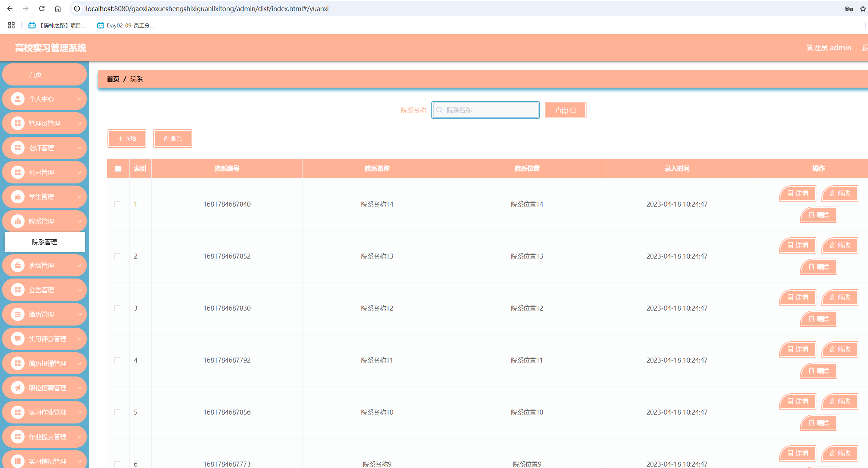The width and height of the screenshot is (868, 468).
Task: Click the 公告管理 grid icon
Action: [x=17, y=290]
